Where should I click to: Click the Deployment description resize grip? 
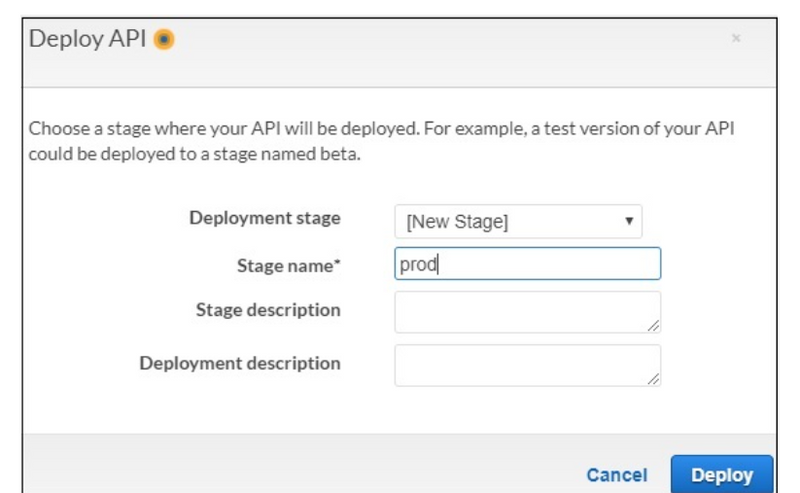(653, 380)
